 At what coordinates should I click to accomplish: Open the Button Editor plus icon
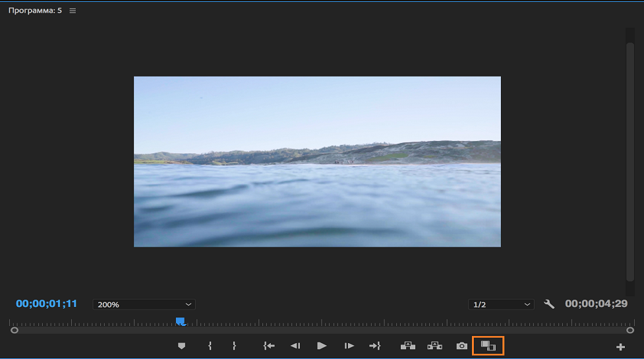620,347
